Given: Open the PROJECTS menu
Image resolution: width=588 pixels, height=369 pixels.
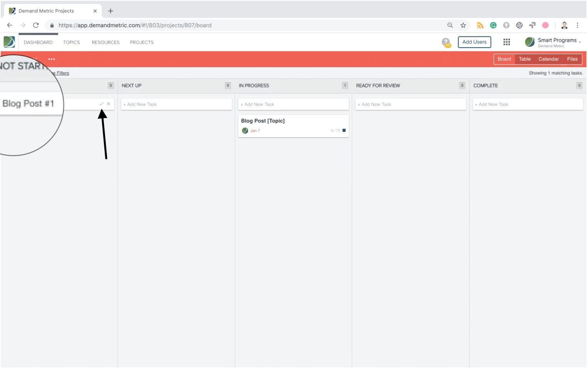Looking at the screenshot, I should (142, 43).
